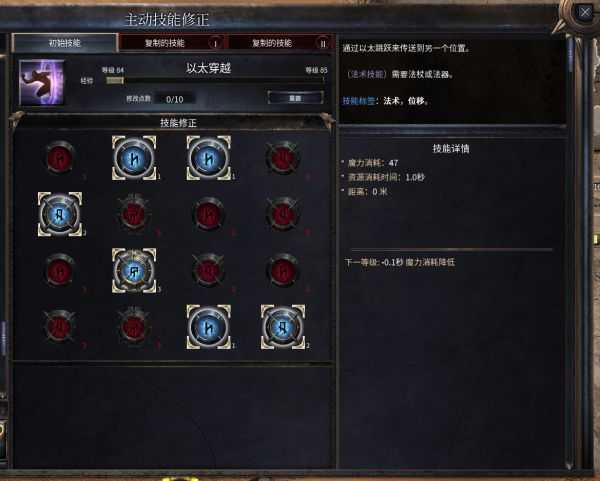Click the 重置 reset button
The width and height of the screenshot is (600, 481).
(x=295, y=98)
